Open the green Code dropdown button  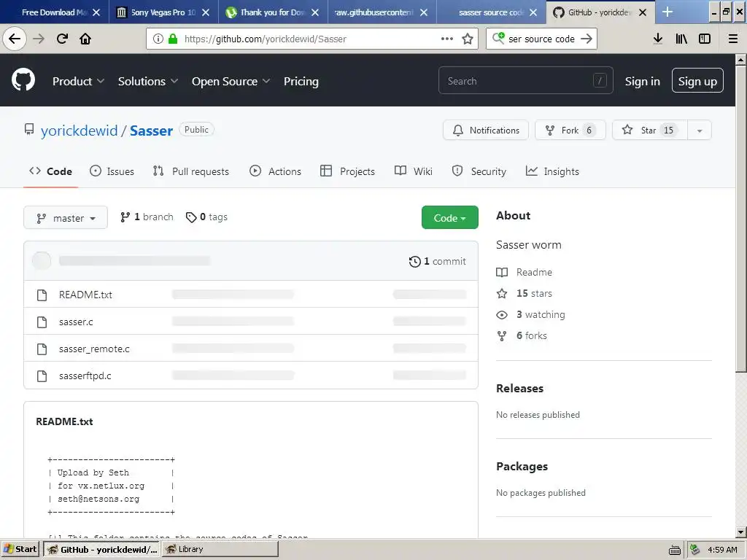click(x=449, y=217)
